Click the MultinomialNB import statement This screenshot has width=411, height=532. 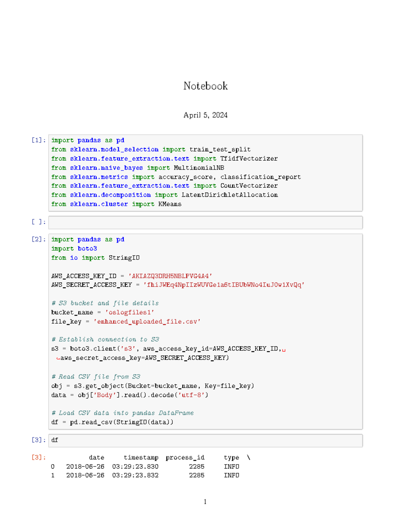pyautogui.click(x=138, y=168)
